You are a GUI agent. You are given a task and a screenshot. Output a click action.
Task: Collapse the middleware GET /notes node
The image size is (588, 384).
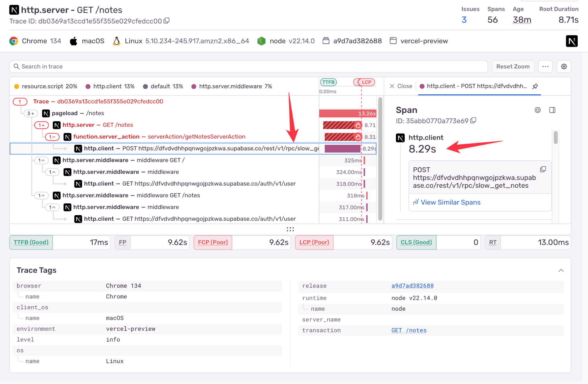point(41,196)
